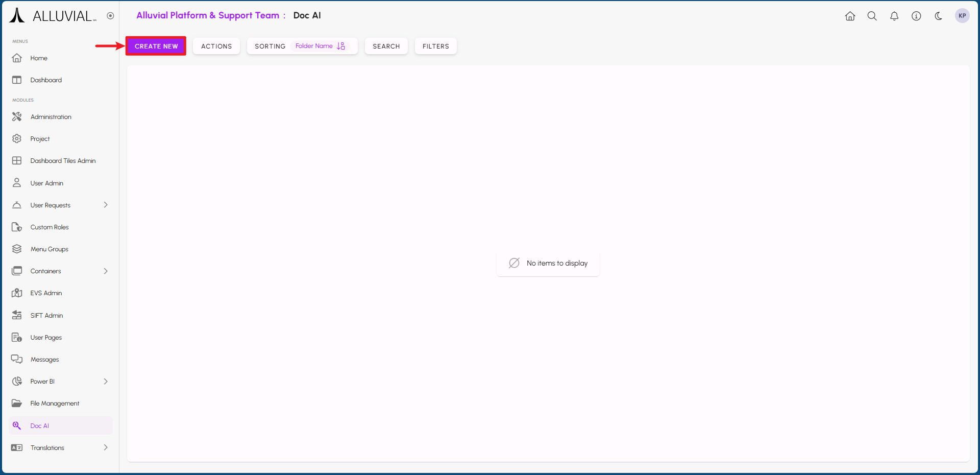Open the FILTERS panel
Viewport: 980px width, 475px height.
[435, 46]
